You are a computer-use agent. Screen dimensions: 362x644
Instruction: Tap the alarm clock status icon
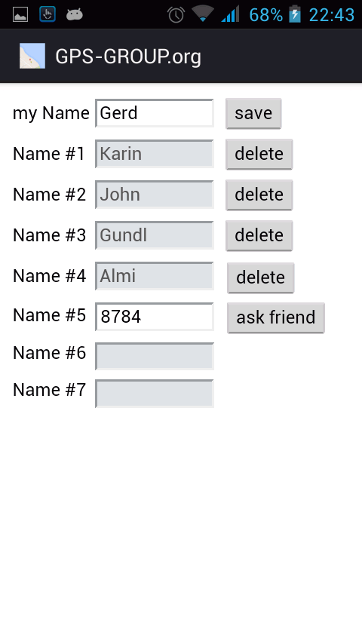pyautogui.click(x=176, y=15)
